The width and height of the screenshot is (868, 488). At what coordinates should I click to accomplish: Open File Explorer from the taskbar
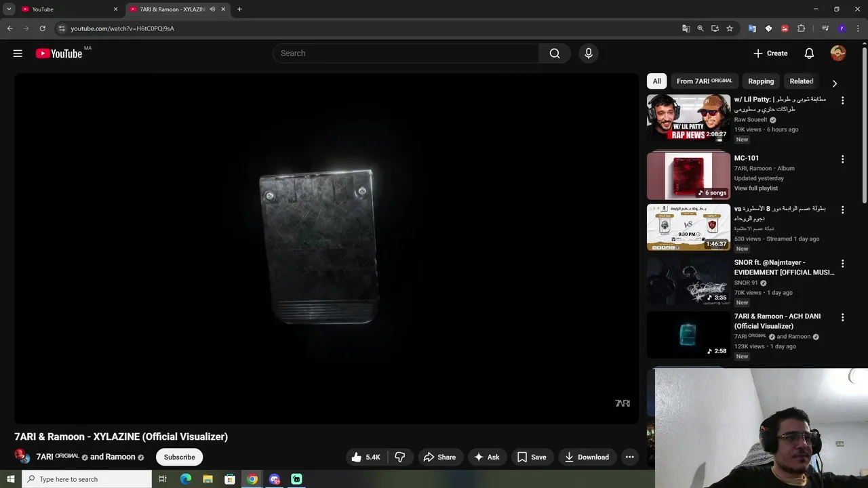(208, 479)
